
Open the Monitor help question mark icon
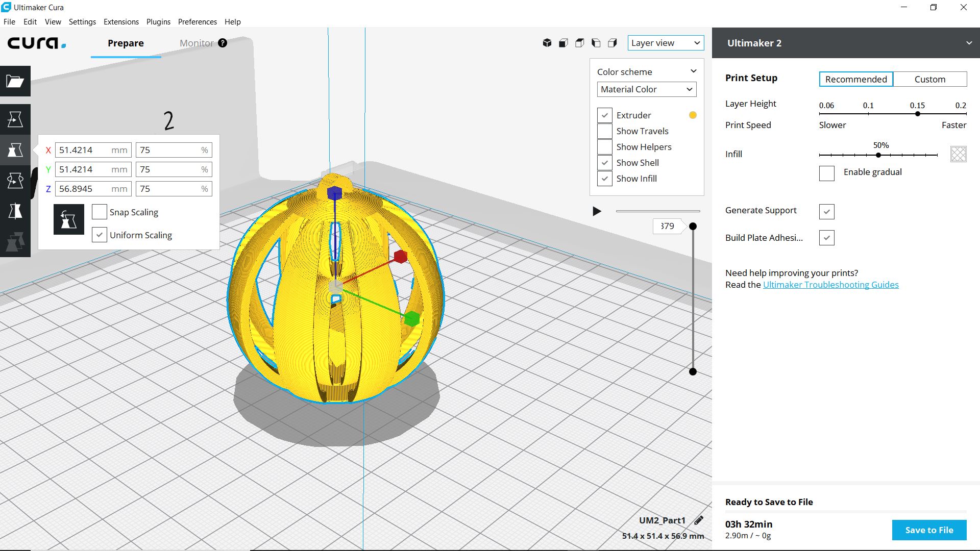[x=223, y=43]
